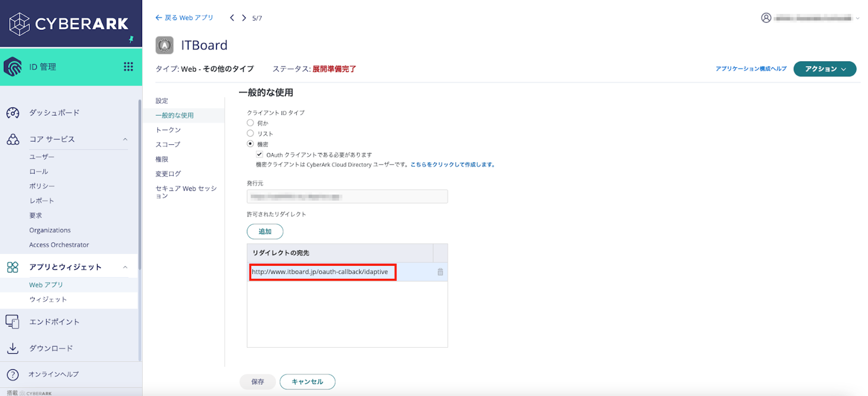Click the ダウンロード download icon
Screen dimensions: 868x396
(x=13, y=348)
